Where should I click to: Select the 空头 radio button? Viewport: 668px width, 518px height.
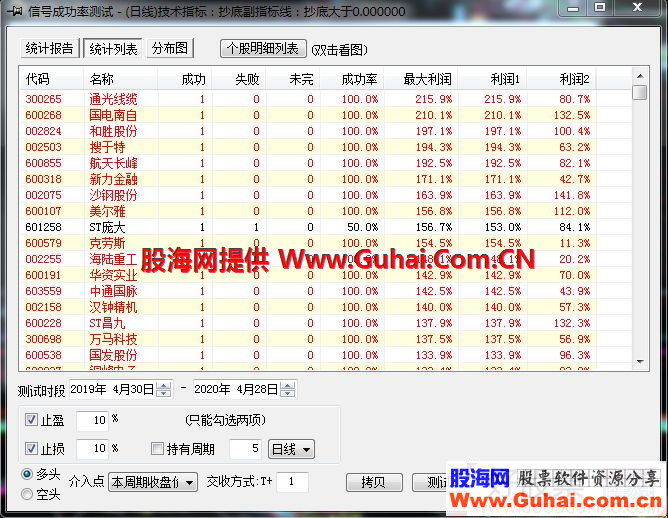27,494
